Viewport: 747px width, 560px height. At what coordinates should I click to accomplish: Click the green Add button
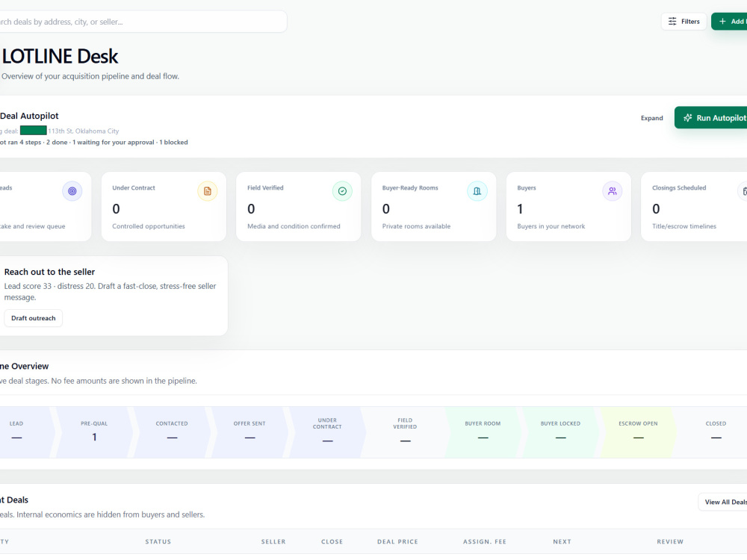(x=730, y=22)
